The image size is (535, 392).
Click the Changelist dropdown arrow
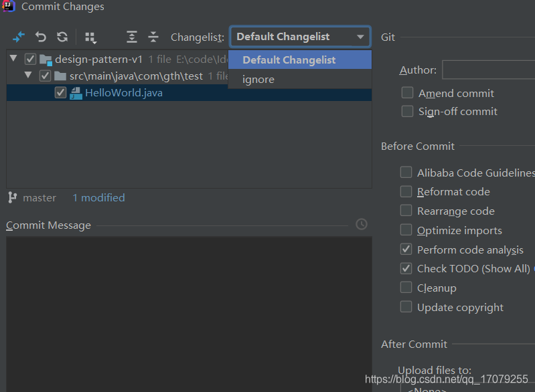[x=360, y=37]
